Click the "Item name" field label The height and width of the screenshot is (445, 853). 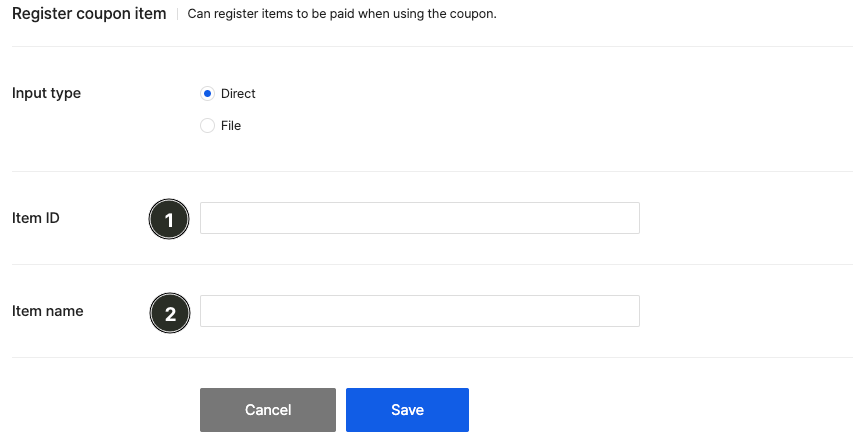point(48,311)
